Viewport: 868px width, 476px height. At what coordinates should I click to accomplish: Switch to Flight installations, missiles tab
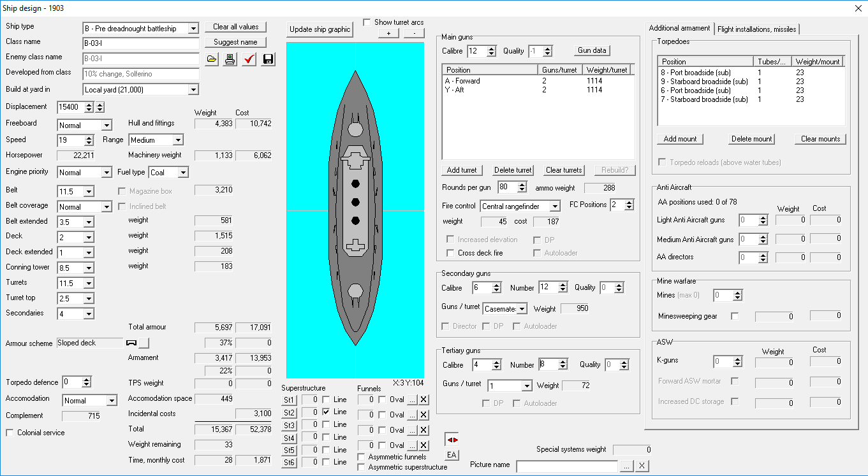756,29
